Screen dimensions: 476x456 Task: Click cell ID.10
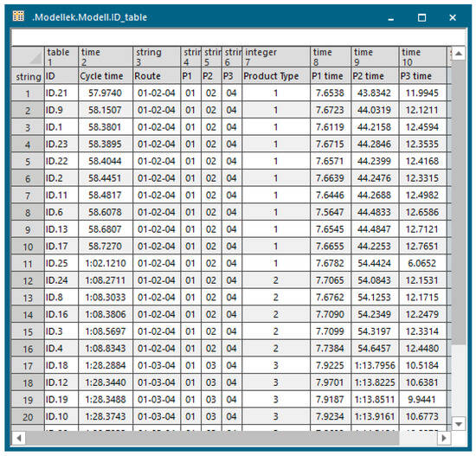[61, 416]
